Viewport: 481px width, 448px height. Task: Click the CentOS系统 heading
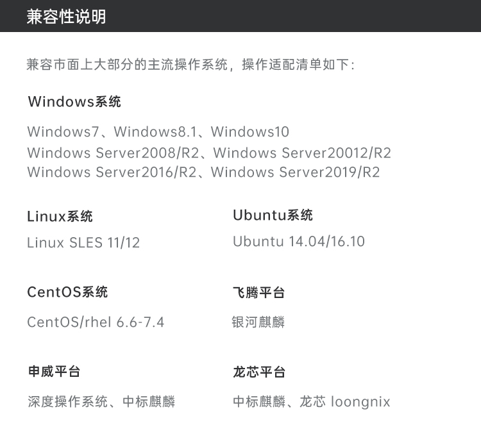click(67, 292)
